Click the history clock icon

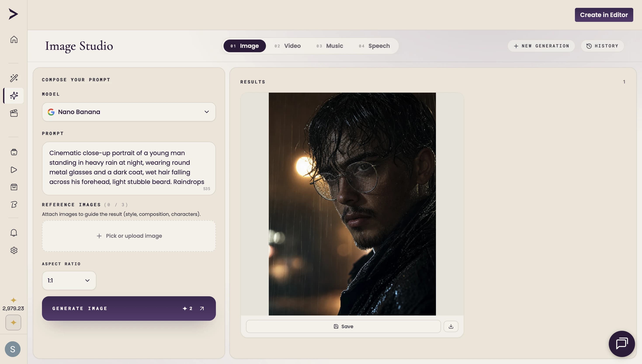(589, 46)
